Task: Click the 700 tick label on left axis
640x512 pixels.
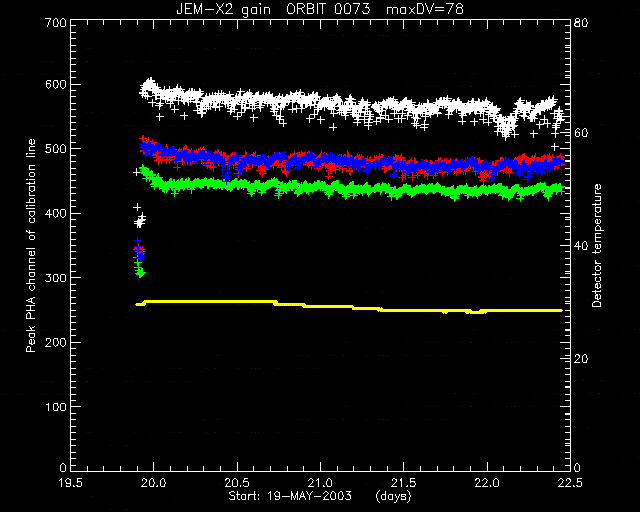Action: pyautogui.click(x=55, y=22)
